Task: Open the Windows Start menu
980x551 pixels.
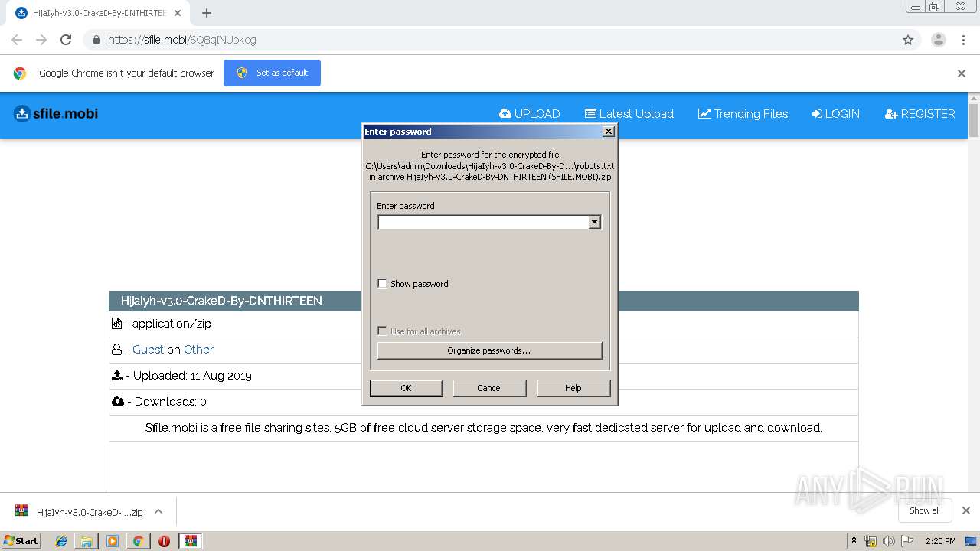Action: pos(21,540)
